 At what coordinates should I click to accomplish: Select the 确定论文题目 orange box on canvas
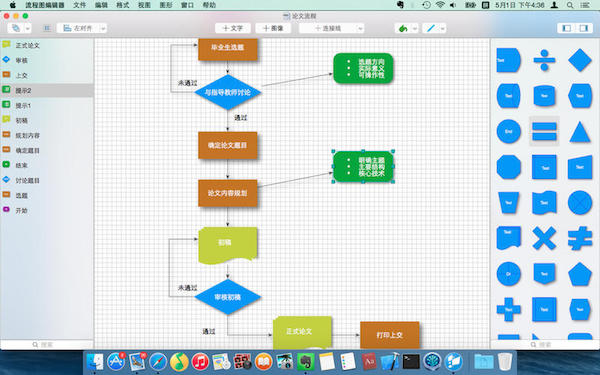tap(228, 145)
